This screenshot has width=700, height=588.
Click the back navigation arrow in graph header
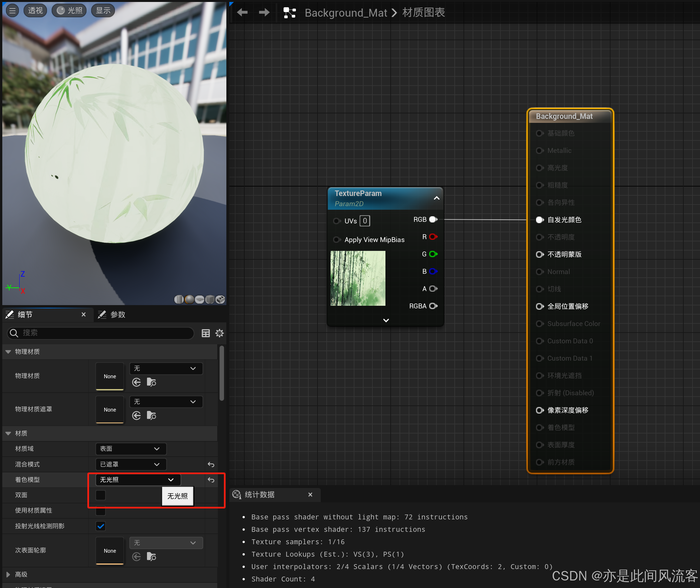242,13
